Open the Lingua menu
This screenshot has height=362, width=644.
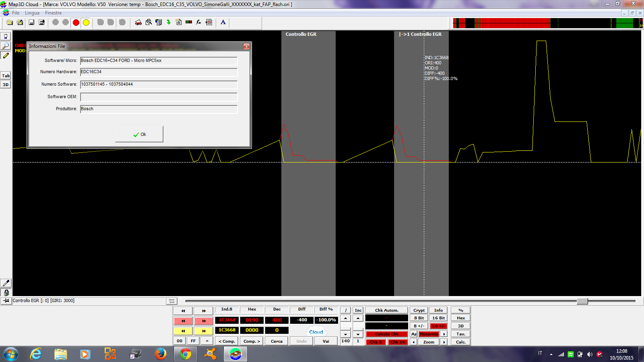[x=32, y=13]
